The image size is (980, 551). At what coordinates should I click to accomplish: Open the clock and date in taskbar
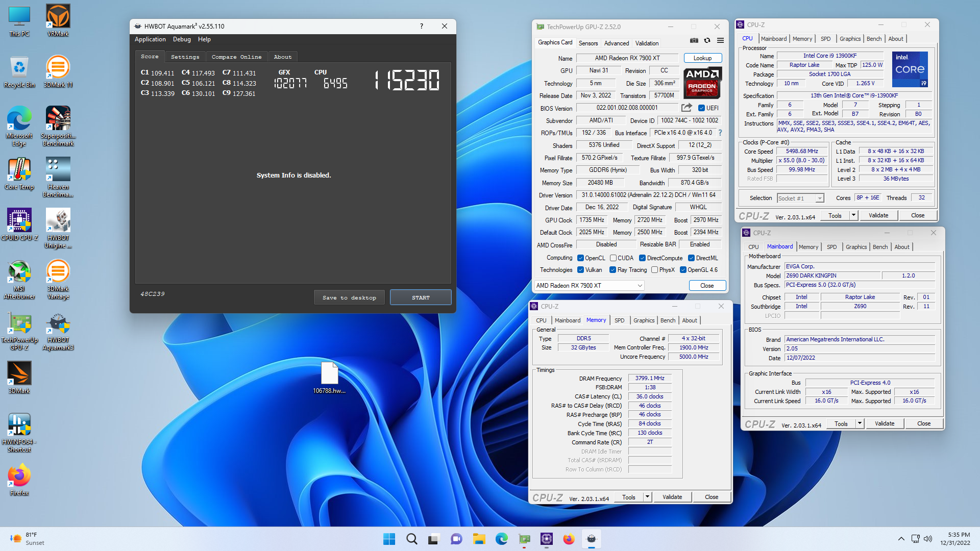955,539
